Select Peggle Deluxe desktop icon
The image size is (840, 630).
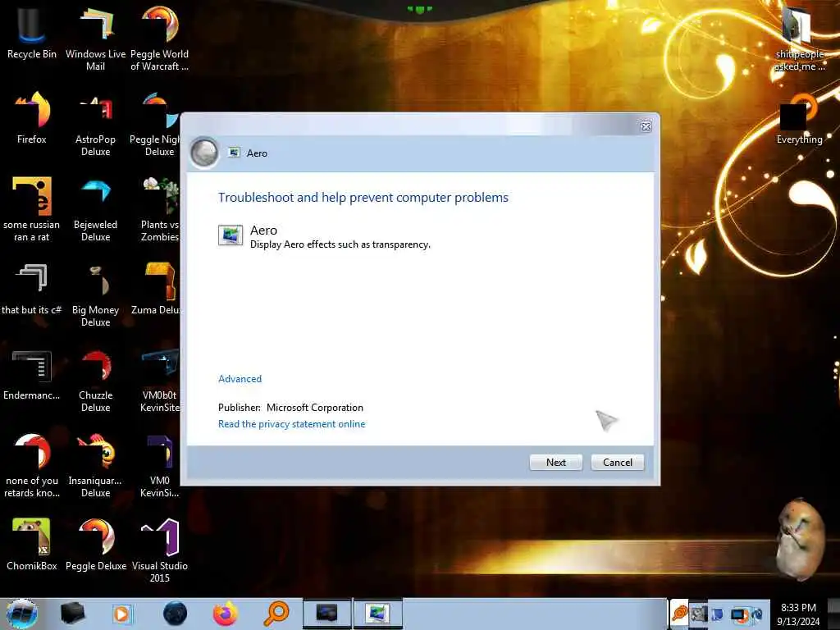pos(95,545)
